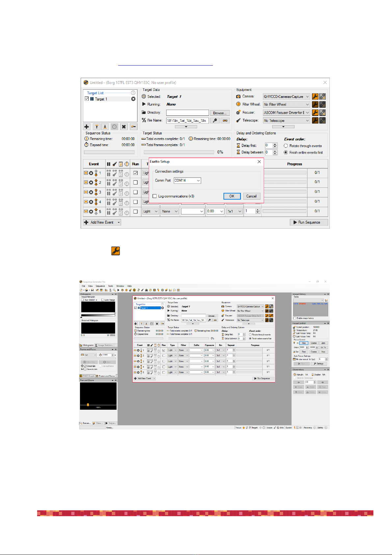Click the Focuser connect icon, upper screenshot

coord(323,112)
